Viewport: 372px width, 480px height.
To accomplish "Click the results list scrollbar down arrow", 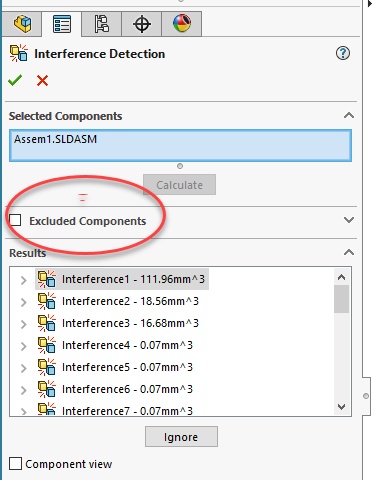I will pos(341,407).
